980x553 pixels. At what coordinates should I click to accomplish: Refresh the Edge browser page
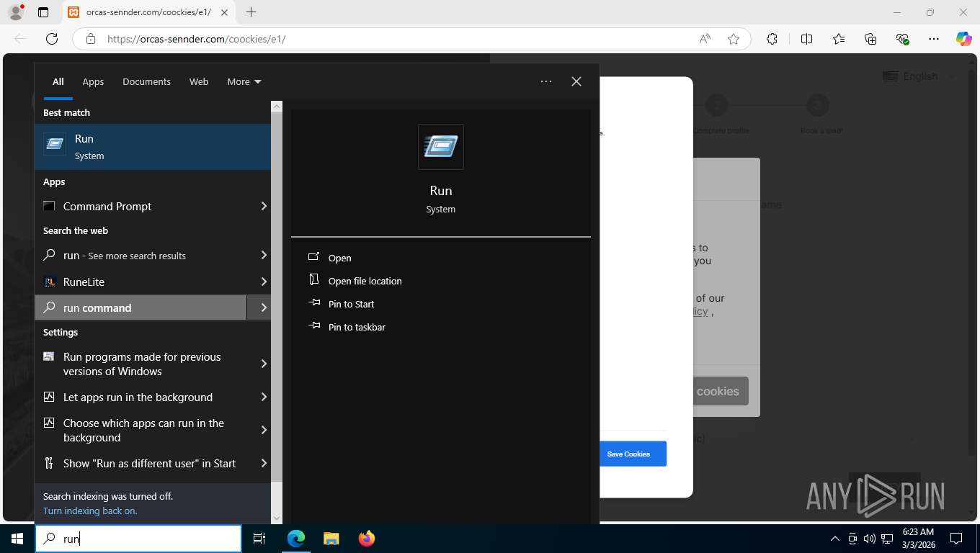(x=51, y=39)
